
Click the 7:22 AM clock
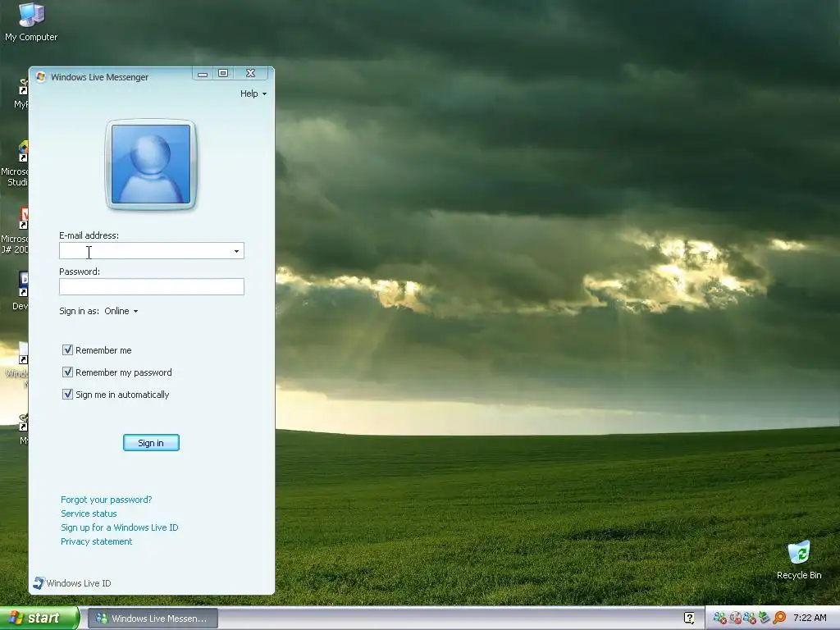(x=810, y=618)
